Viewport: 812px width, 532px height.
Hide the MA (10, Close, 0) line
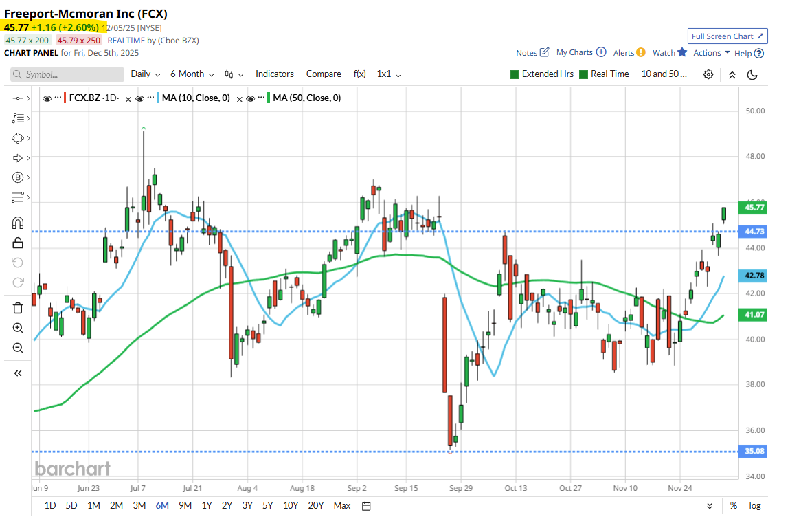click(x=139, y=98)
